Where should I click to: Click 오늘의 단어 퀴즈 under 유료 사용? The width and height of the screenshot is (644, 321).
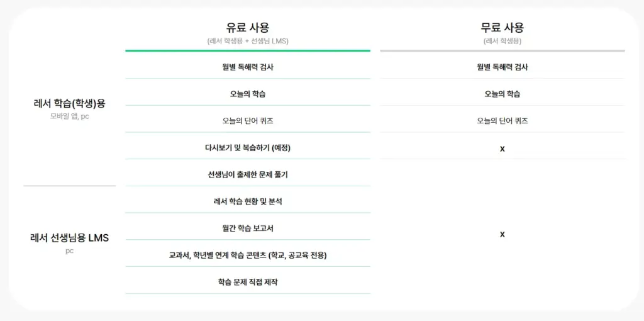click(x=248, y=121)
